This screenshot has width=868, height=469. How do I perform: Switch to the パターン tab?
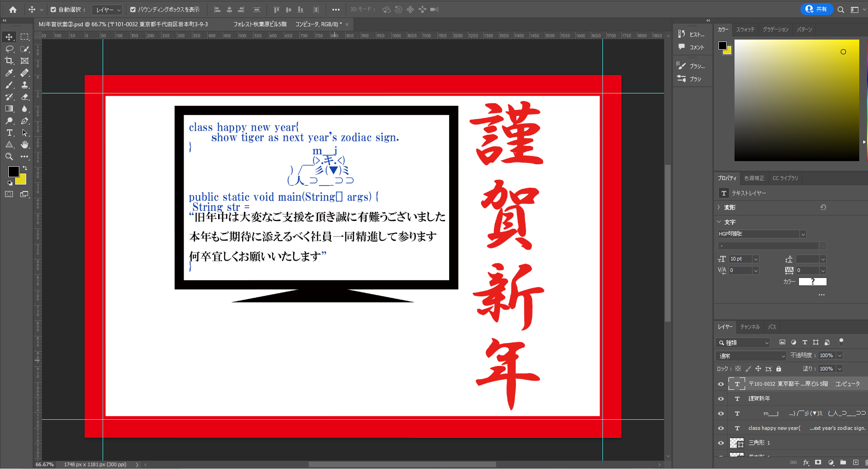coord(804,29)
